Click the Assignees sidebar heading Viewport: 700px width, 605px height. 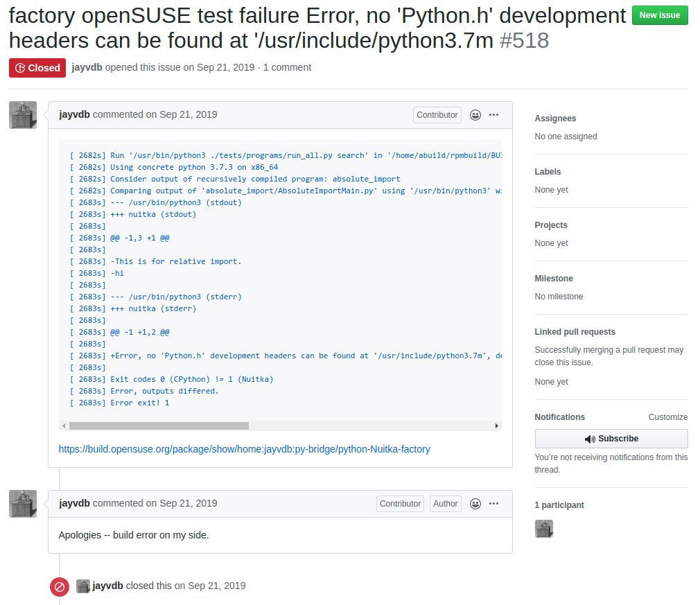(x=555, y=119)
